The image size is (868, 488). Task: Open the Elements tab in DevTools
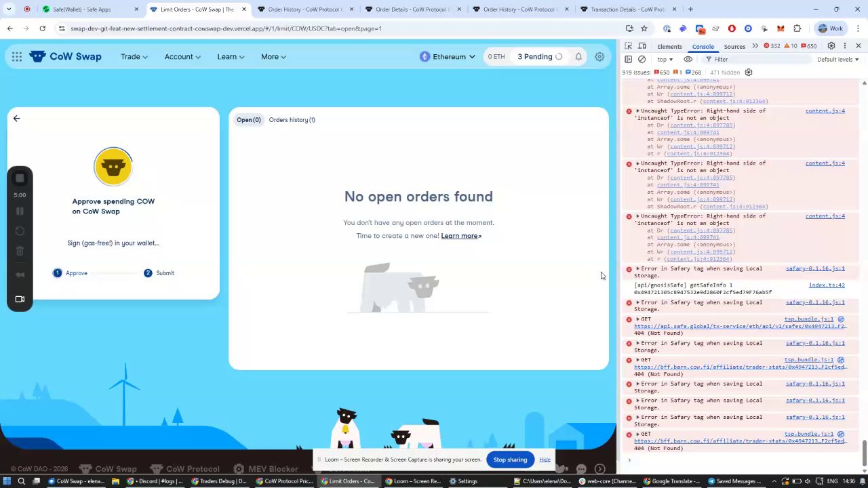(x=669, y=46)
